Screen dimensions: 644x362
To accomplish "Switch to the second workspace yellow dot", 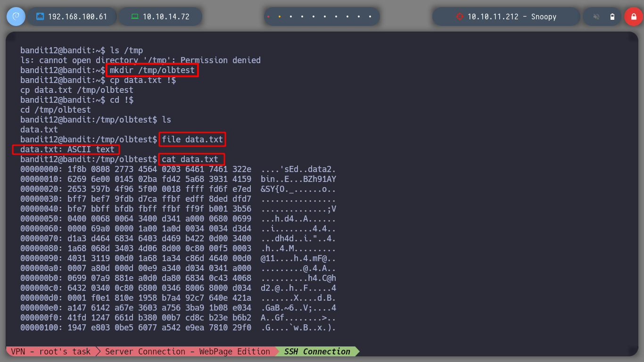I will pyautogui.click(x=280, y=16).
